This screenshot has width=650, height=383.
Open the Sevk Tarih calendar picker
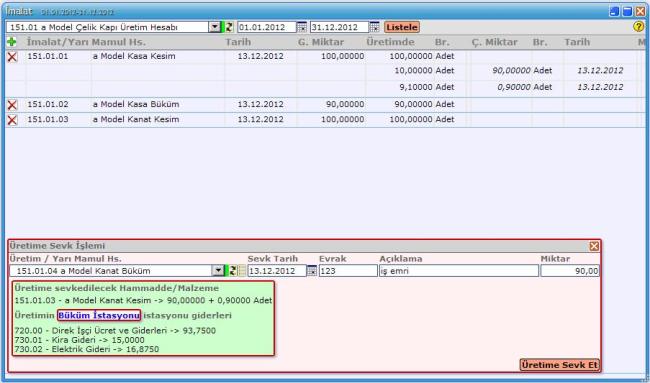(x=312, y=271)
